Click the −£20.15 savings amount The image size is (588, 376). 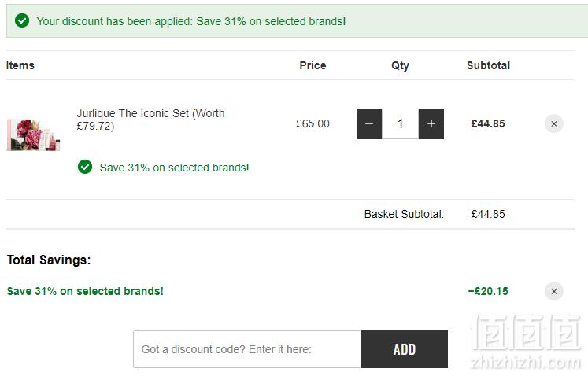pos(488,291)
